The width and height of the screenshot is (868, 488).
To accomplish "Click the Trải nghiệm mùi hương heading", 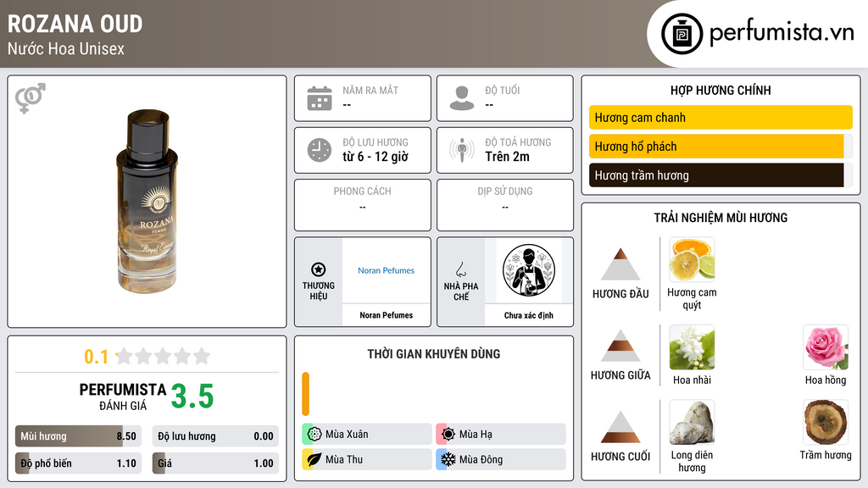I will tap(721, 218).
